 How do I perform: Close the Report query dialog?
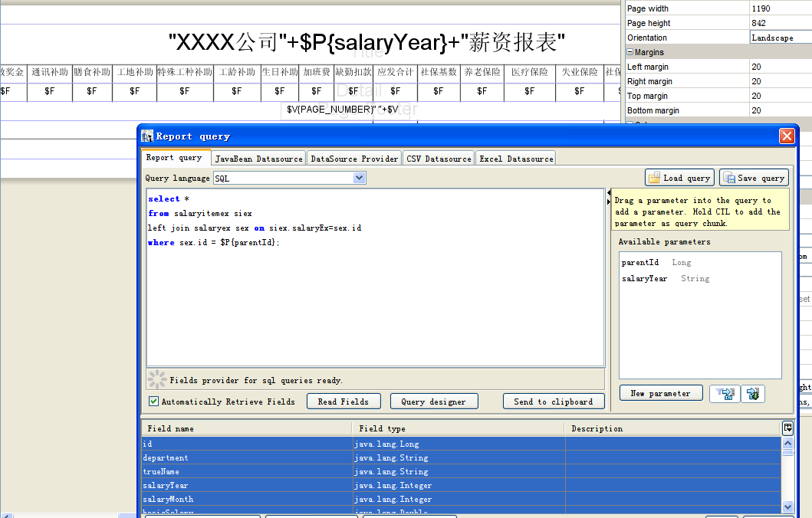(x=786, y=136)
